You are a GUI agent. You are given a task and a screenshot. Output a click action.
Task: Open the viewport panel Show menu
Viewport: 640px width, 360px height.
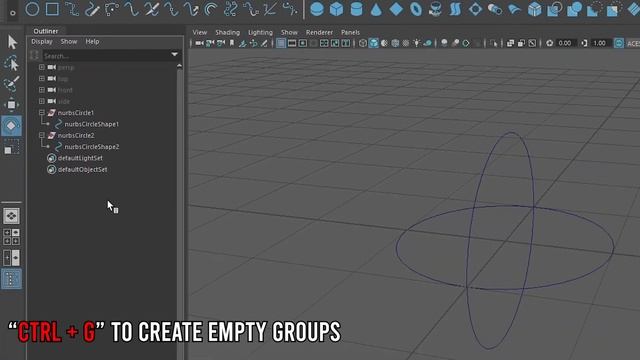click(289, 32)
